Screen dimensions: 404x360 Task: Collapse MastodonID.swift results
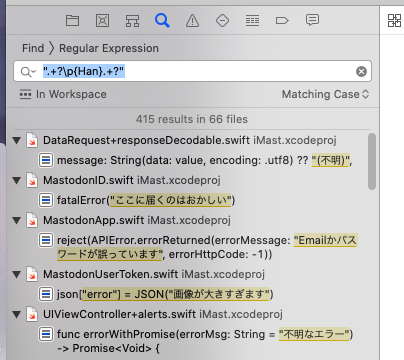[17, 180]
